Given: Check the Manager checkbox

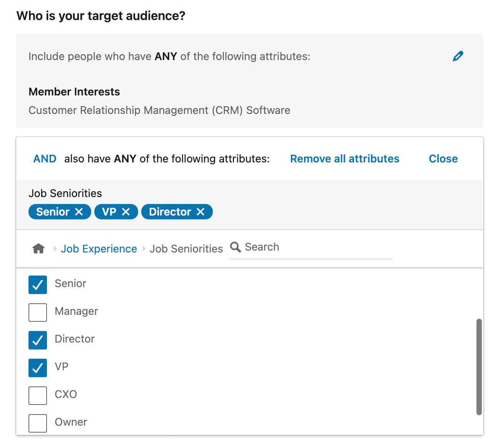Looking at the screenshot, I should 38,313.
